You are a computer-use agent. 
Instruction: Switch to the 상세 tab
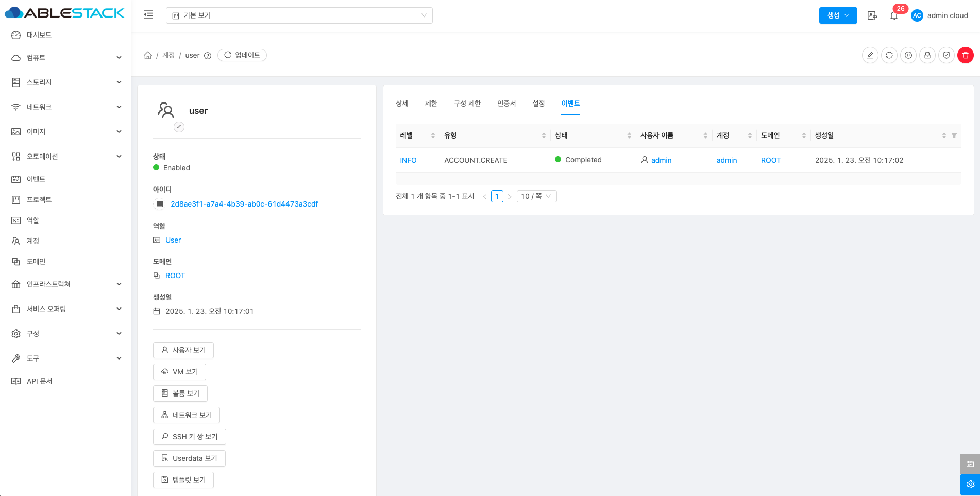[402, 104]
